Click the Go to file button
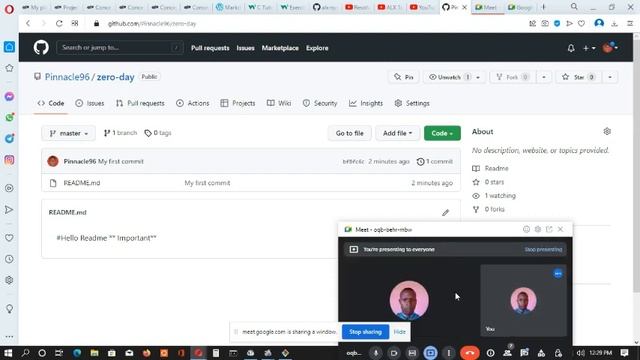Viewport: 640px width, 360px height. (349, 133)
